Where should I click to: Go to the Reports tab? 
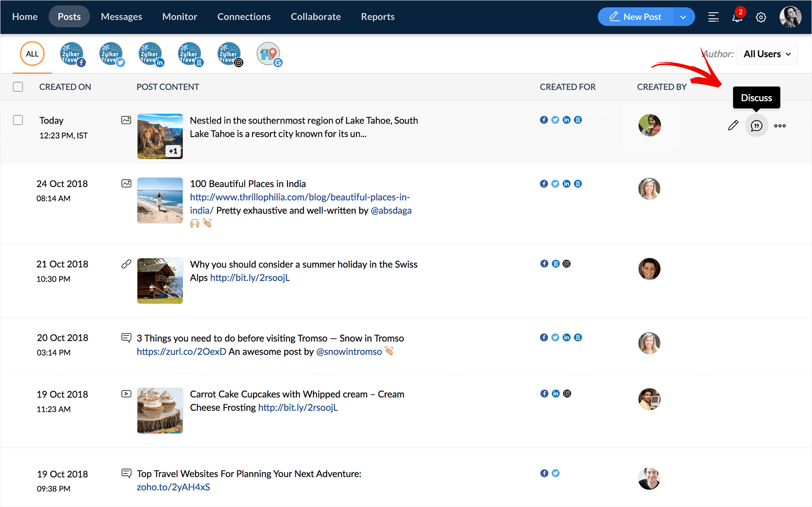(x=377, y=17)
